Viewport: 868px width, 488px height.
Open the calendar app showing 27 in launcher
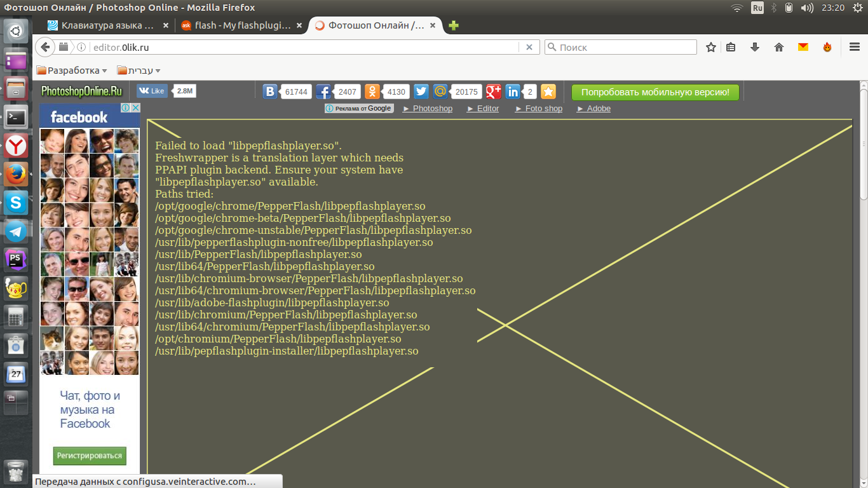click(x=16, y=374)
